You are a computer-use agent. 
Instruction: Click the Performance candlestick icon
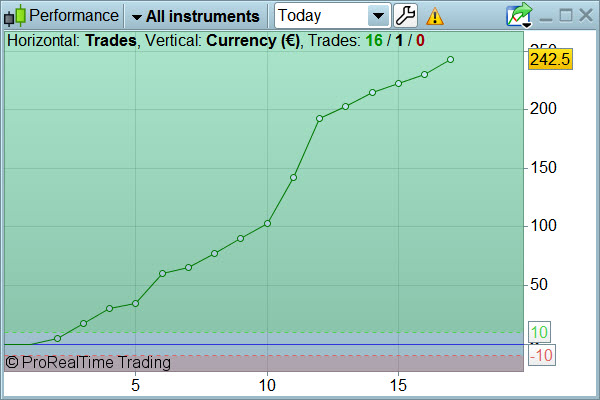15,16
